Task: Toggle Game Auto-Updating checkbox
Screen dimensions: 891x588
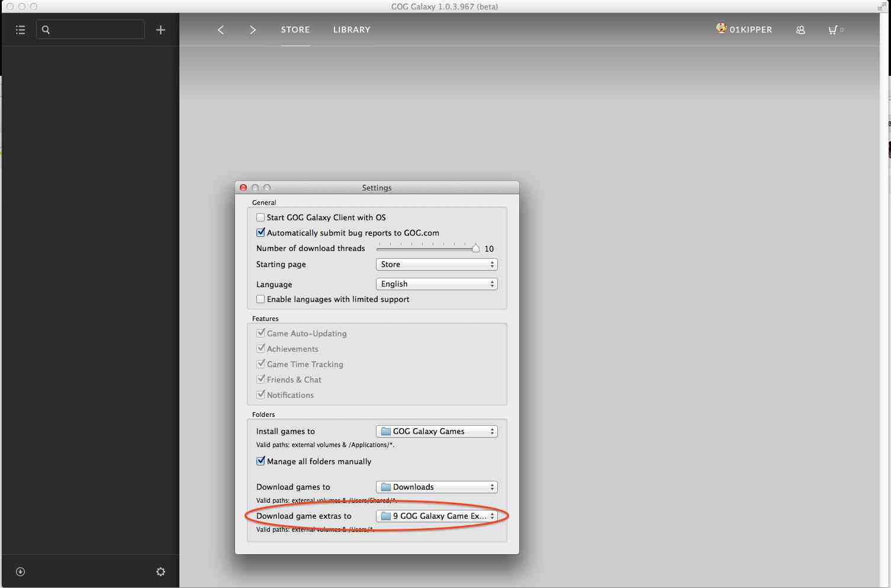Action: 260,333
